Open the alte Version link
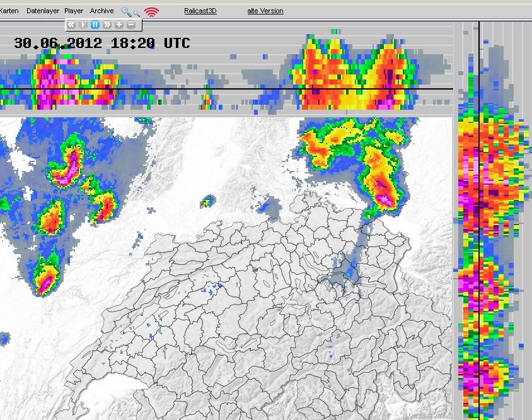The image size is (532, 420). coord(265,11)
